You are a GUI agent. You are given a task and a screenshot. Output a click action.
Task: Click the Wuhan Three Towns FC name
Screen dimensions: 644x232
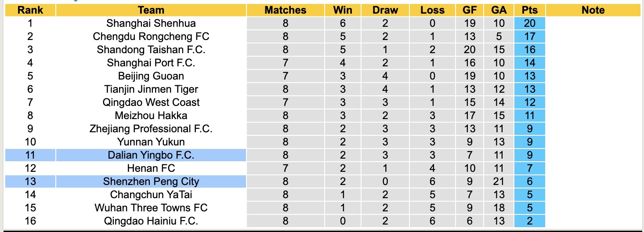click(151, 208)
